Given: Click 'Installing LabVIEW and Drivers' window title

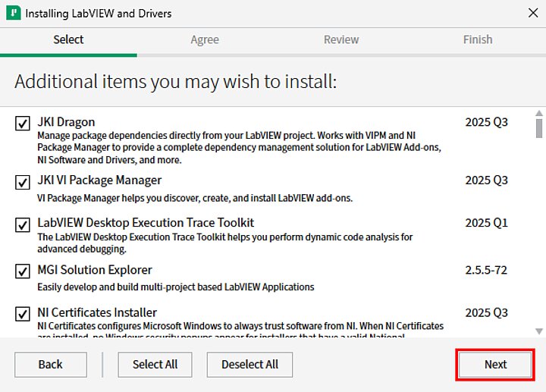Looking at the screenshot, I should pos(99,14).
